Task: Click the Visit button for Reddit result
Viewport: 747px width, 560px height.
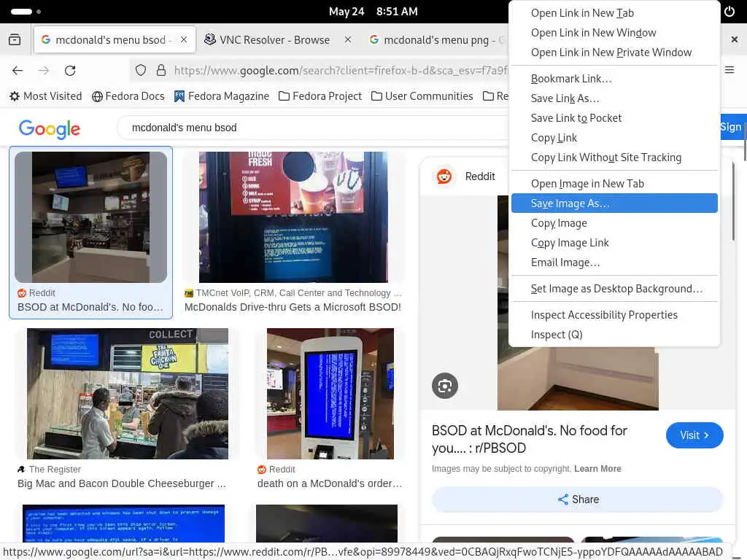Action: [x=694, y=435]
